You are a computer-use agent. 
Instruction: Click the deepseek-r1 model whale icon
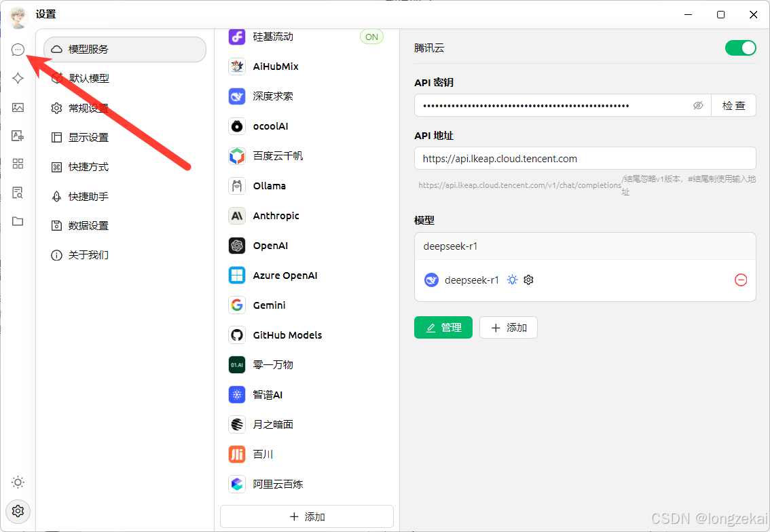pos(431,280)
